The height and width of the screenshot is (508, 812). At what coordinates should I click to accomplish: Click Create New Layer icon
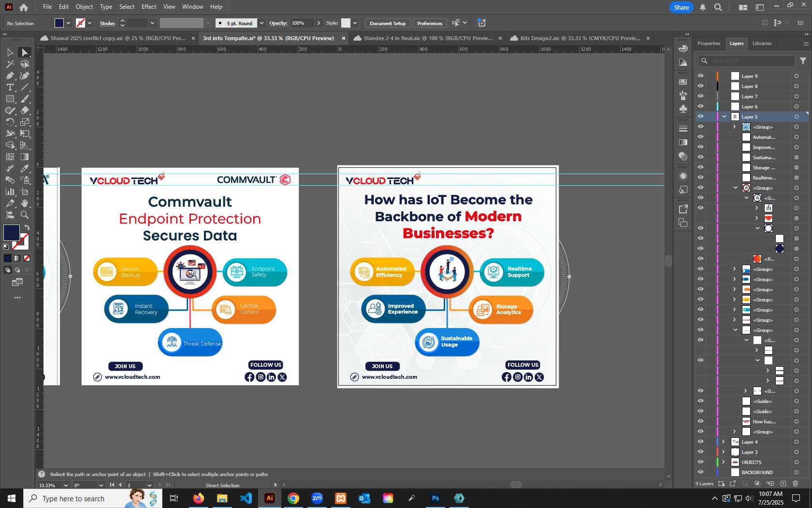pos(783,483)
